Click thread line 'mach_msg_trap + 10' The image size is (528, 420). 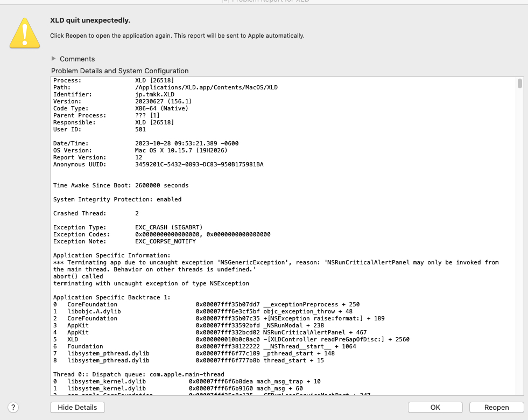(187, 382)
